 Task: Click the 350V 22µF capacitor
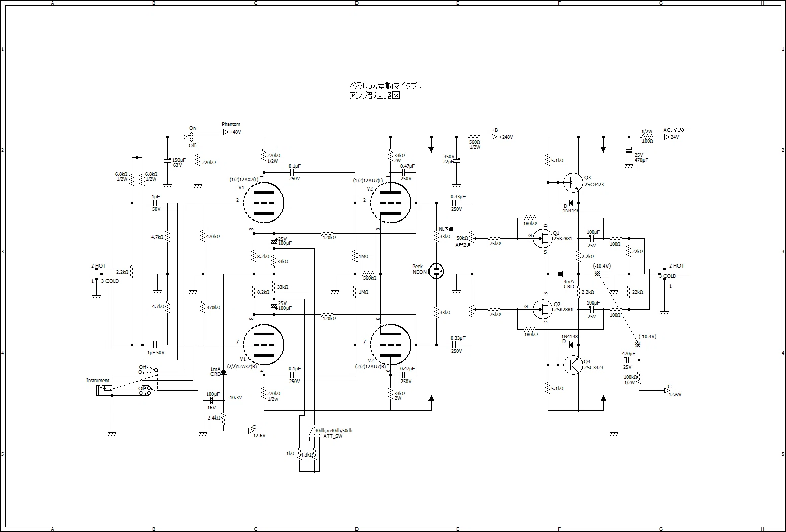click(x=456, y=160)
